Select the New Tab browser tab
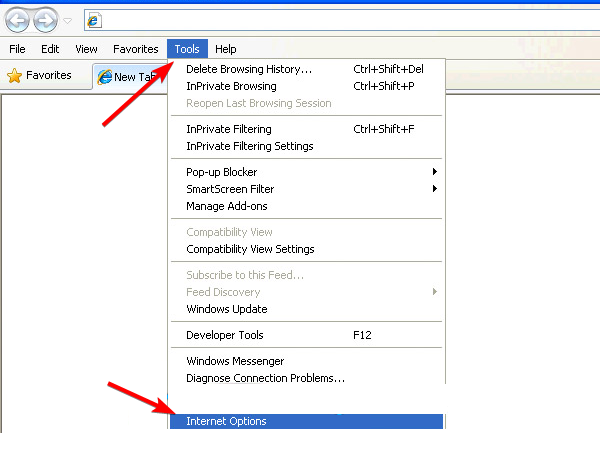 (130, 77)
